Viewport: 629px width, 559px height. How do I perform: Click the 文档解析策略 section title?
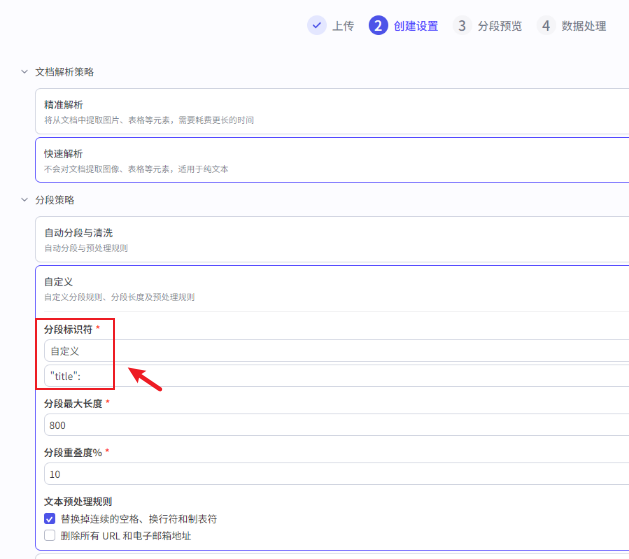pyautogui.click(x=65, y=72)
